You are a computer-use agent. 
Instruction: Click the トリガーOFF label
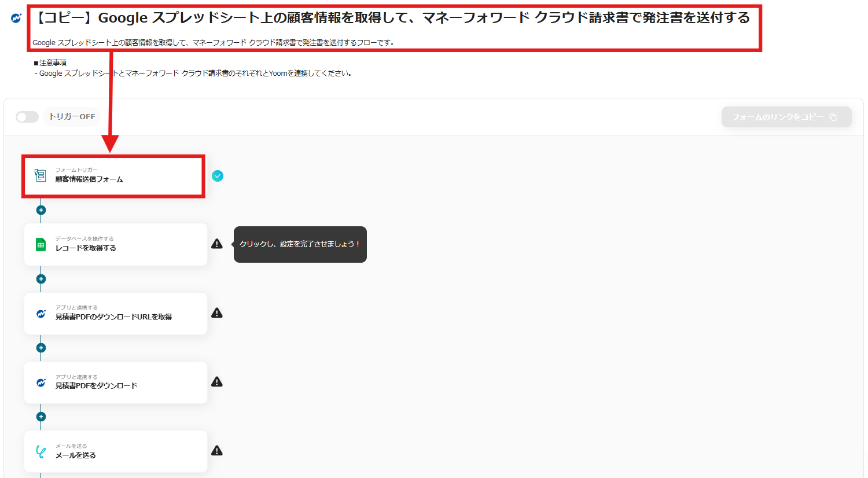pos(72,117)
